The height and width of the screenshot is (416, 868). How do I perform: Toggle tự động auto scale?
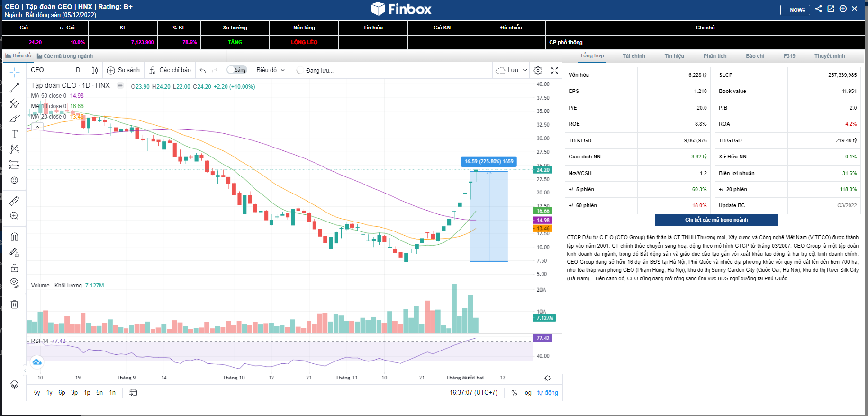tap(548, 393)
